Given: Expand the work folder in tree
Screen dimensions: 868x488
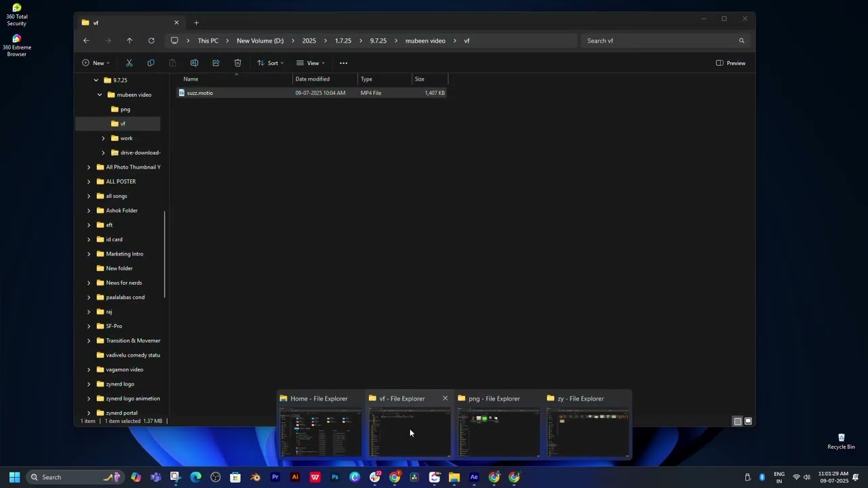Looking at the screenshot, I should pyautogui.click(x=103, y=138).
